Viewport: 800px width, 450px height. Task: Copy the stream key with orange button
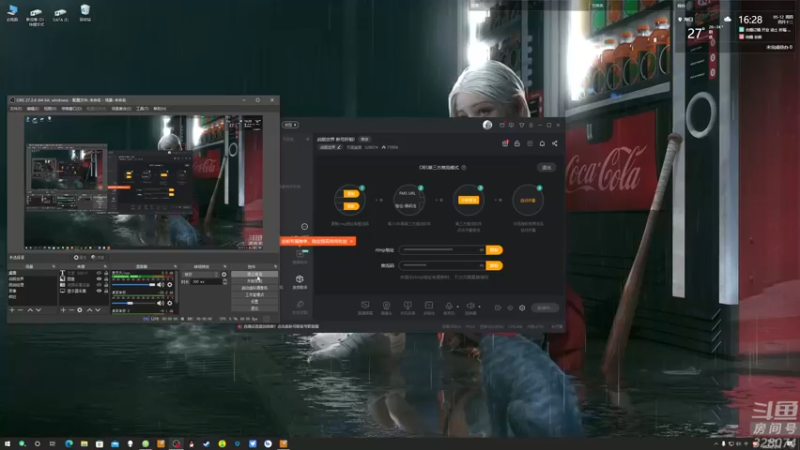point(494,265)
